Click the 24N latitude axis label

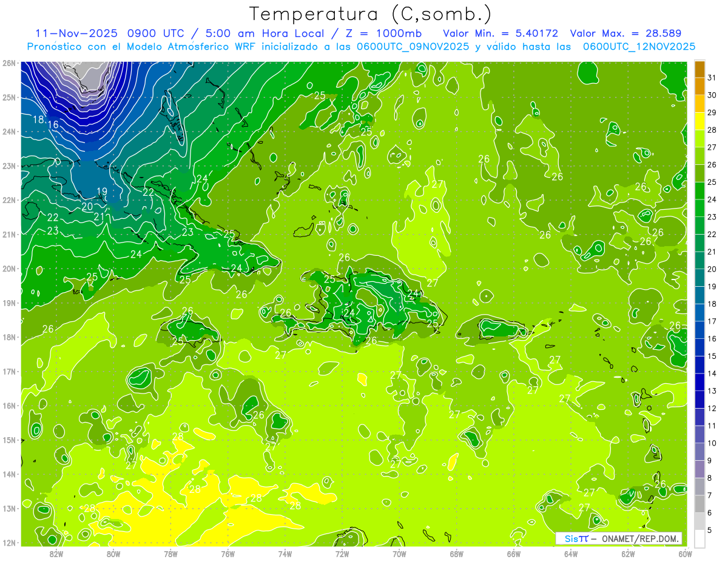[9, 132]
